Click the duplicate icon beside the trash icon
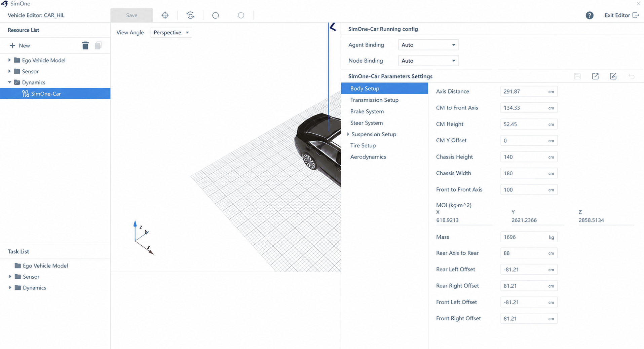This screenshot has height=349, width=644. tap(98, 45)
